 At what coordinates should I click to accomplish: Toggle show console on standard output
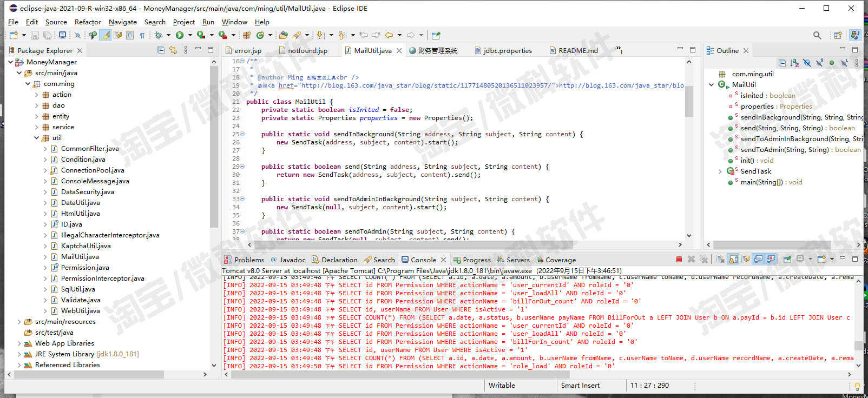pos(758,260)
